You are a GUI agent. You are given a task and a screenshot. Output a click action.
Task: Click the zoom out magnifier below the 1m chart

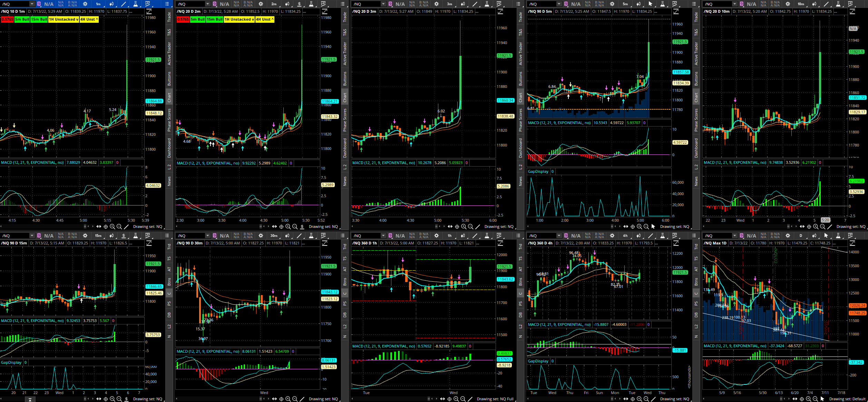(x=119, y=227)
